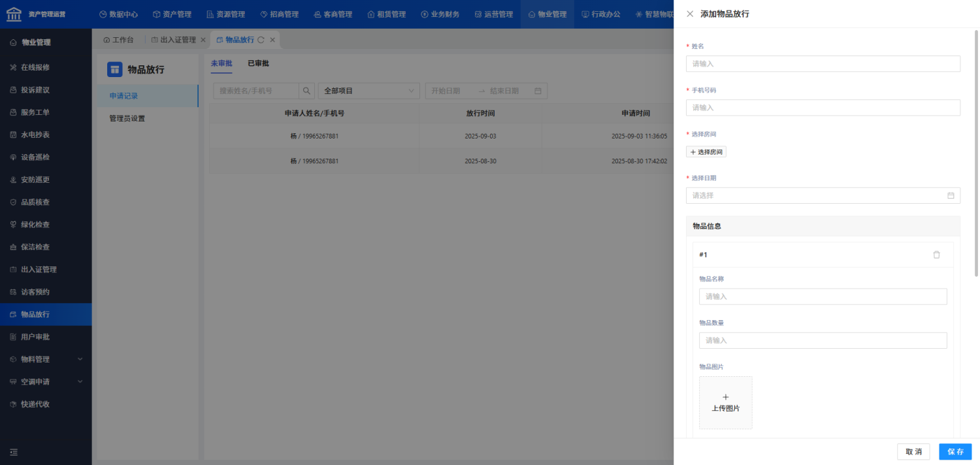980x465 pixels.
Task: Open 绿化检查 in sidebar
Action: click(46, 225)
